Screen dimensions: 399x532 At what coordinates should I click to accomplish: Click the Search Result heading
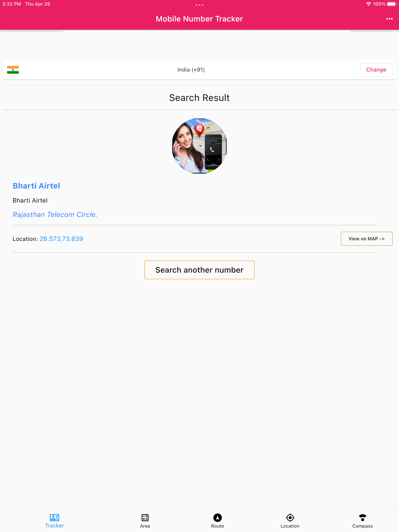pyautogui.click(x=199, y=98)
